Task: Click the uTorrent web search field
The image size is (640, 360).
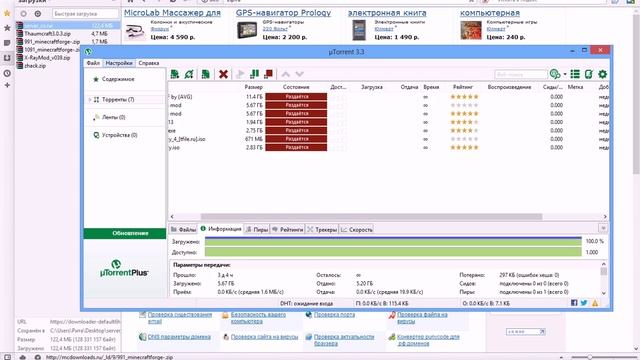Action: pyautogui.click(x=520, y=74)
